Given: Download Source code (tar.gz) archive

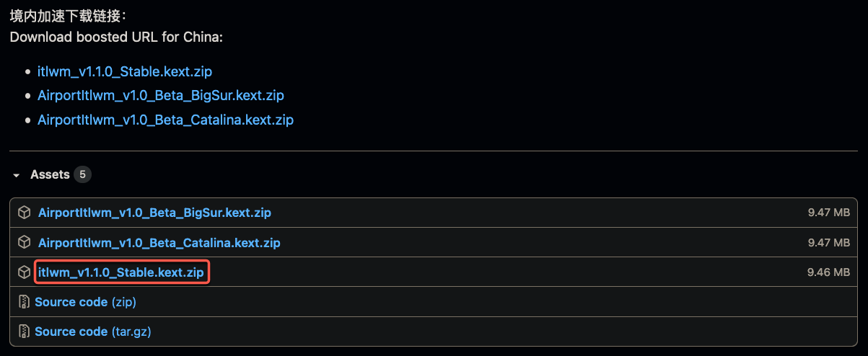Looking at the screenshot, I should 92,331.
